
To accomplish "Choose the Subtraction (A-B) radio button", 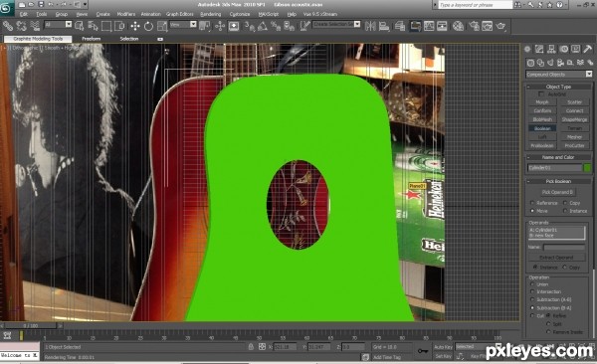I will (x=532, y=299).
